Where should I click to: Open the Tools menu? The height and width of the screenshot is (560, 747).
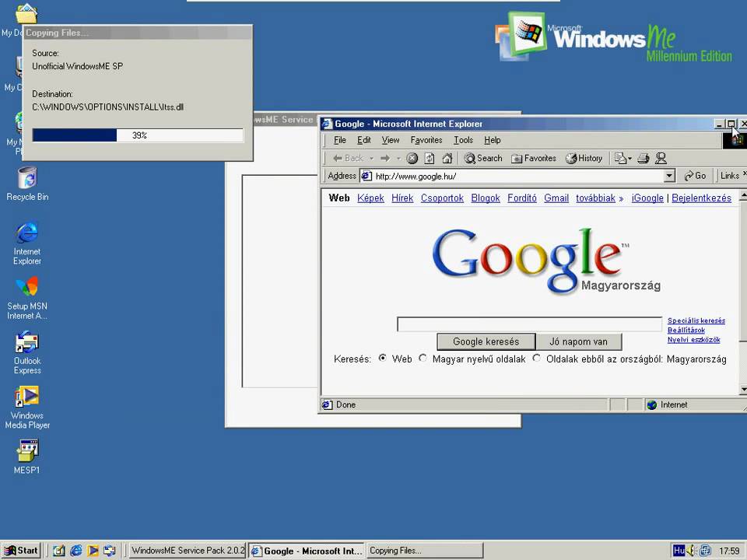click(463, 140)
